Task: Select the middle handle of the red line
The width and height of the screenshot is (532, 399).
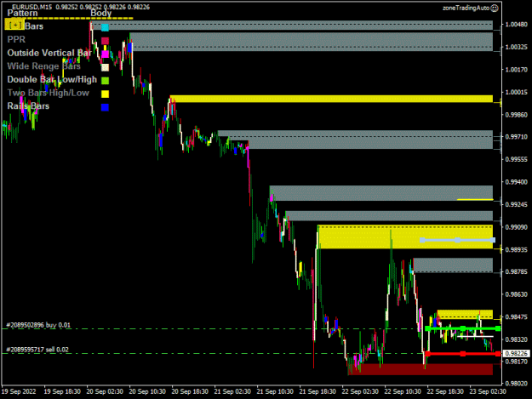Action: [x=463, y=354]
